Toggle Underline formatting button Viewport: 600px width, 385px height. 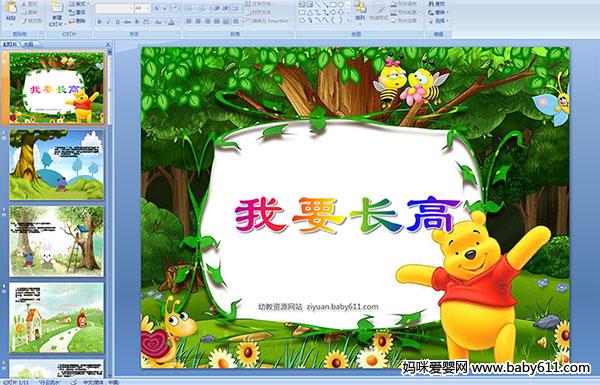(x=117, y=22)
